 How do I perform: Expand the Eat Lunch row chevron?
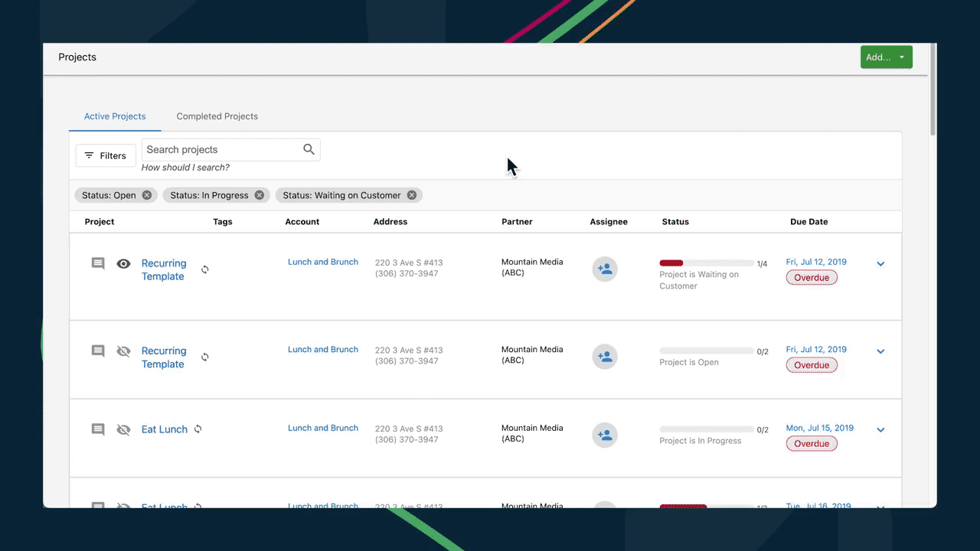[880, 429]
